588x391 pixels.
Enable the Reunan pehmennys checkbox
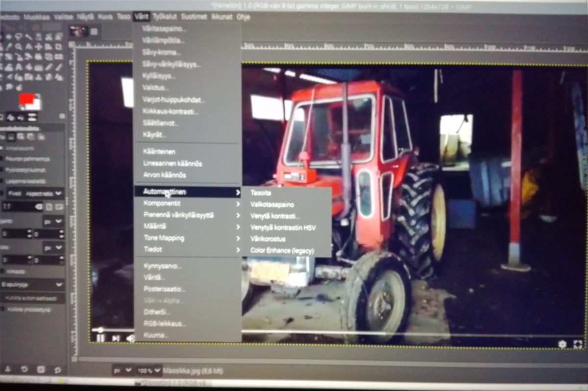[x=2, y=159]
